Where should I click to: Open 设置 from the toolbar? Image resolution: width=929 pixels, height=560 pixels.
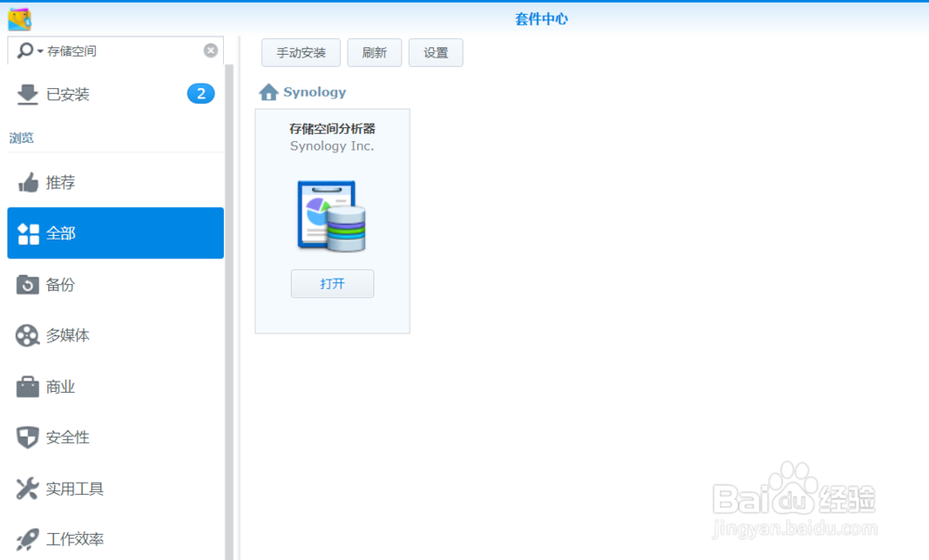pos(436,53)
